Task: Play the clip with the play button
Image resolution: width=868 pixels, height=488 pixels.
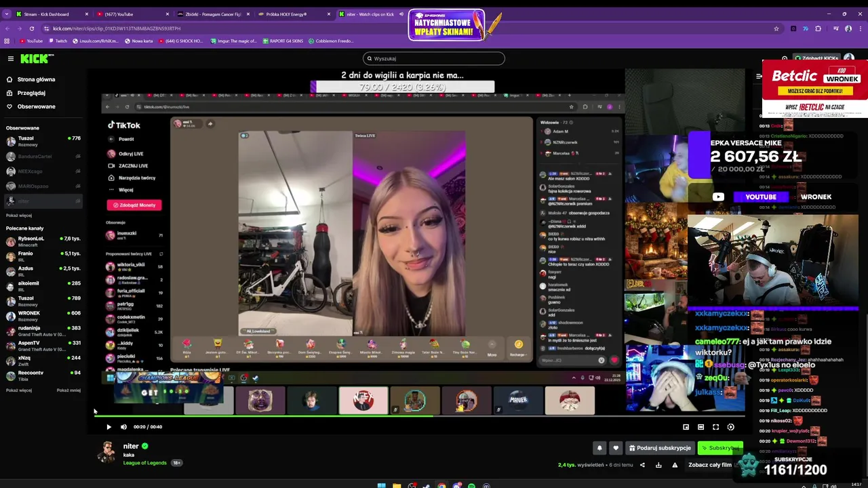Action: click(x=108, y=427)
